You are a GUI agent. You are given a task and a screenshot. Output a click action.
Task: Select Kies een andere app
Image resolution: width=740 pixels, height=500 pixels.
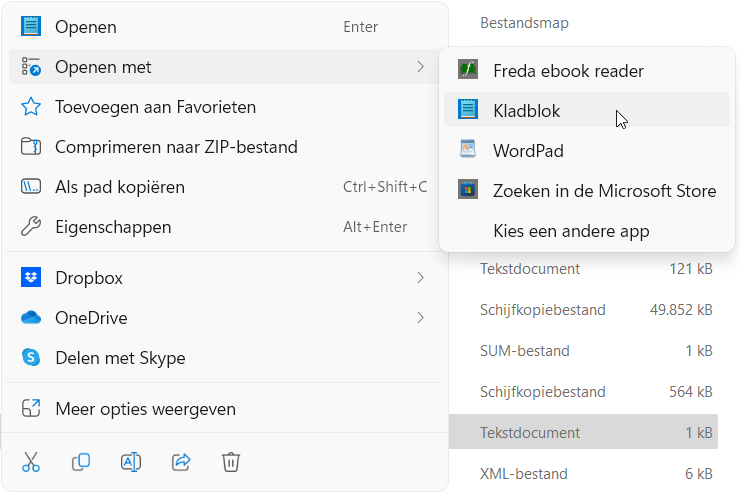[x=587, y=230]
